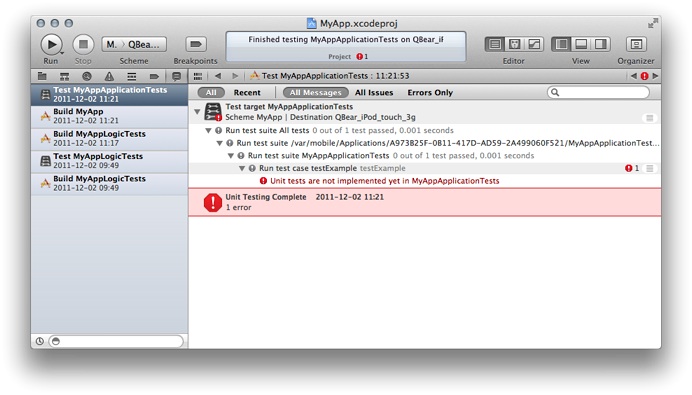Toggle the debug area view
This screenshot has width=692, height=395.
pos(581,44)
